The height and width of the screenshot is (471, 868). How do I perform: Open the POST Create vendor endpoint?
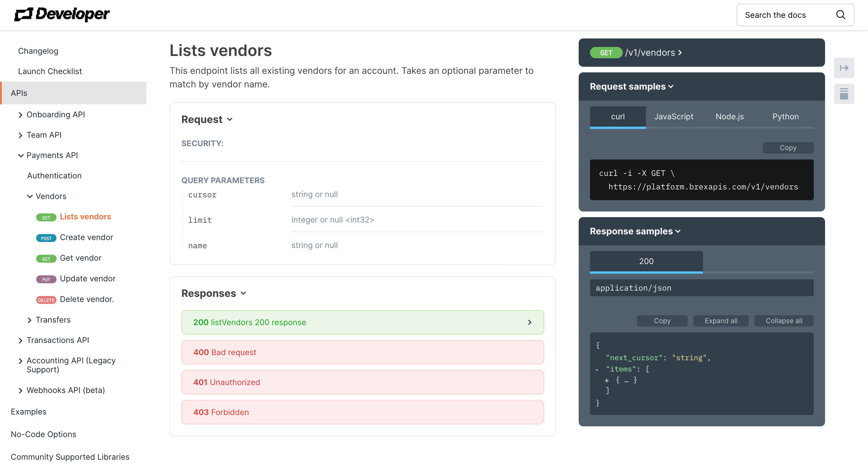86,237
